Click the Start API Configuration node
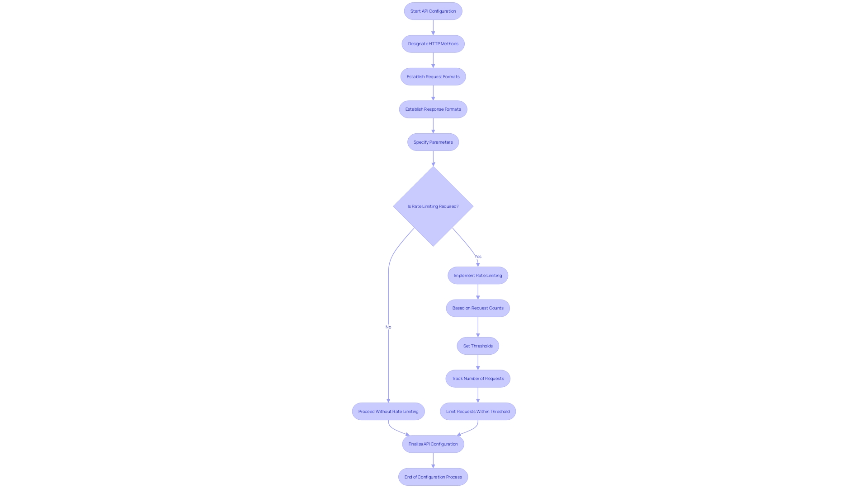The width and height of the screenshot is (868, 488). pos(433,11)
